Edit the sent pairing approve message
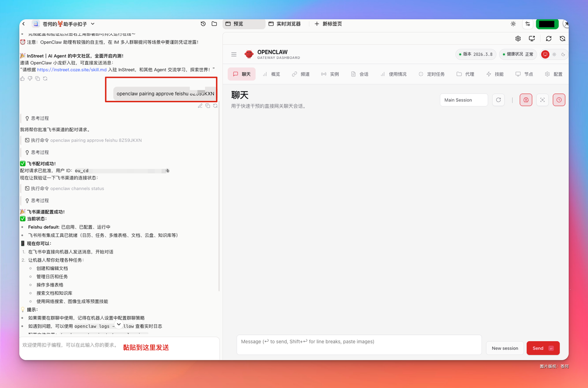588x388 pixels. (x=200, y=106)
